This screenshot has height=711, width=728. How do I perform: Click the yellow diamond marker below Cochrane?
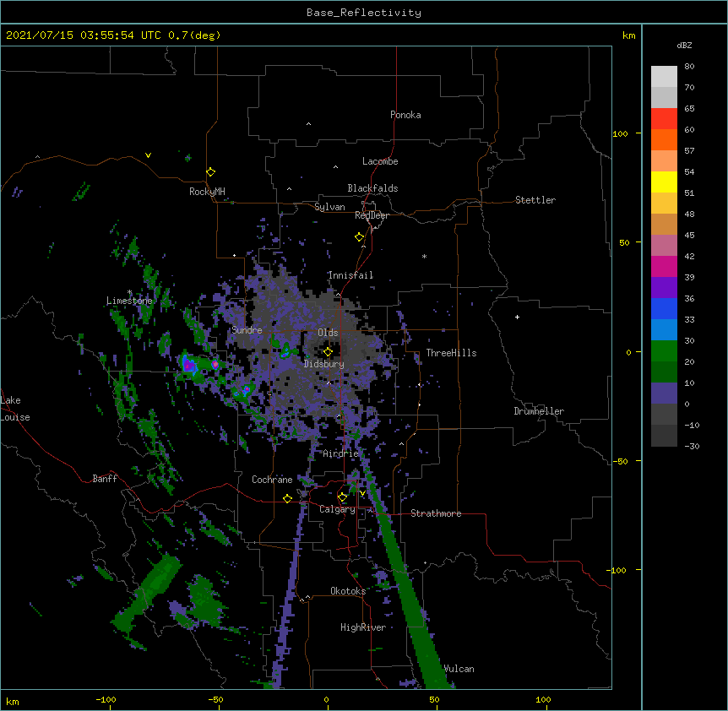point(287,498)
